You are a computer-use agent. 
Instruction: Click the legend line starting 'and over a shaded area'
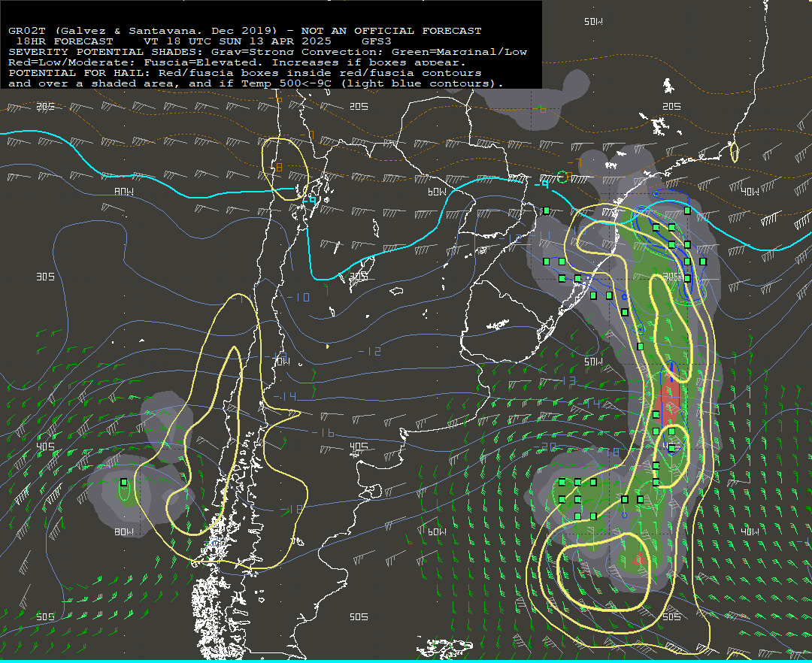256,83
